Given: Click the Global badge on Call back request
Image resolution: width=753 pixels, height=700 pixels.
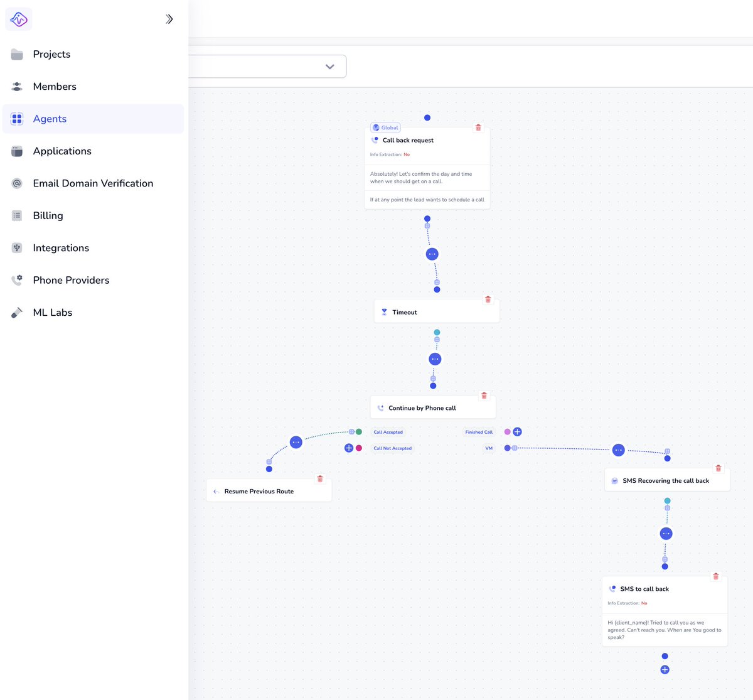Looking at the screenshot, I should click(x=385, y=127).
